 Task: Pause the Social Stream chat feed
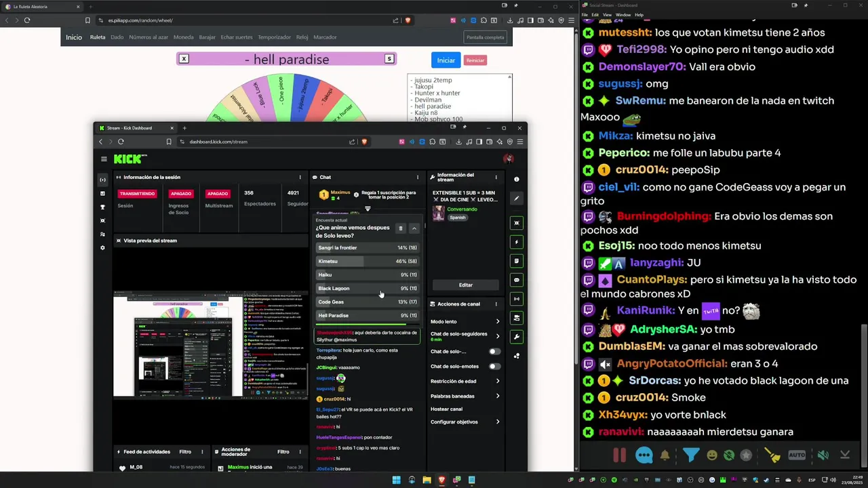click(x=620, y=455)
